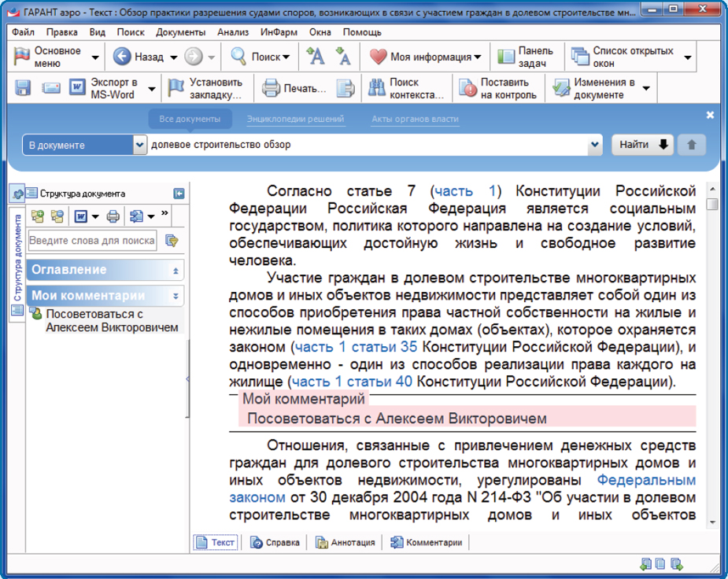
Task: Toggle the Мои комментарии section
Action: [176, 297]
